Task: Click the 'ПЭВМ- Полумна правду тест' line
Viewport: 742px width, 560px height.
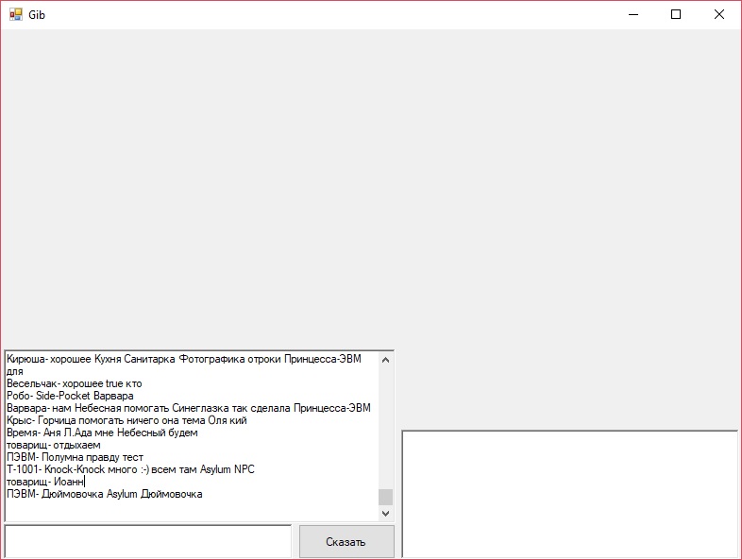Action: pos(75,457)
